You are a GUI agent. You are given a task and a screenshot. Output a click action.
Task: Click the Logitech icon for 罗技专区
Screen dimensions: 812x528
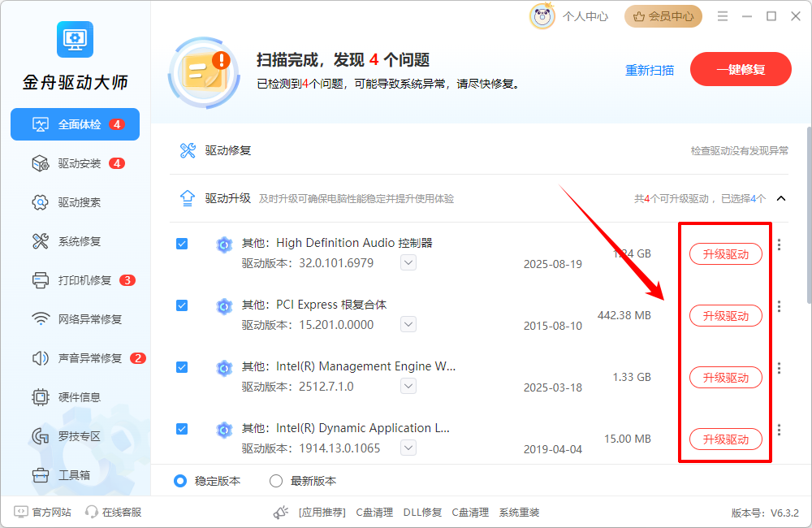tap(41, 436)
